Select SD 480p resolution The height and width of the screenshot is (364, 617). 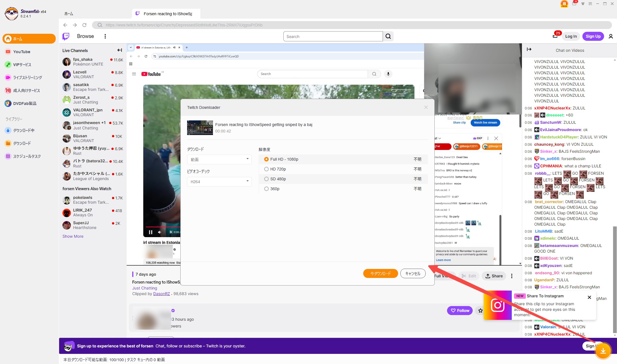pyautogui.click(x=343, y=179)
